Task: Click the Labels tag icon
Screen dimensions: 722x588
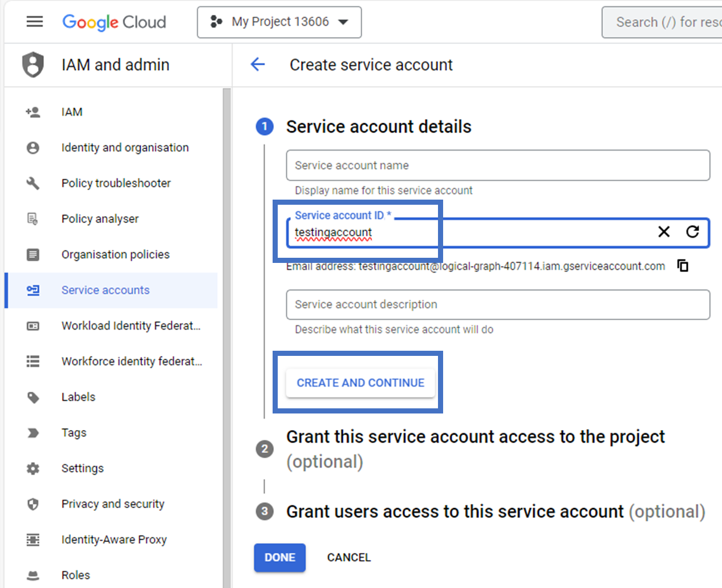Action: 34,397
